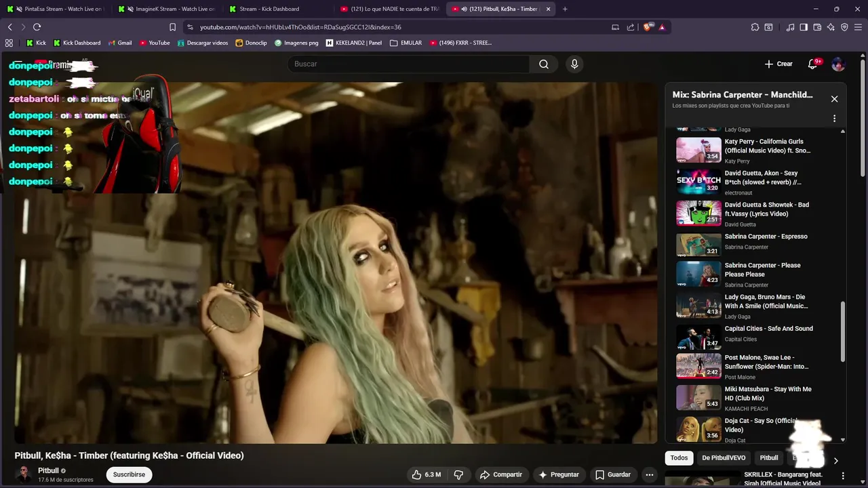Go back with the browser back arrow

click(x=9, y=27)
